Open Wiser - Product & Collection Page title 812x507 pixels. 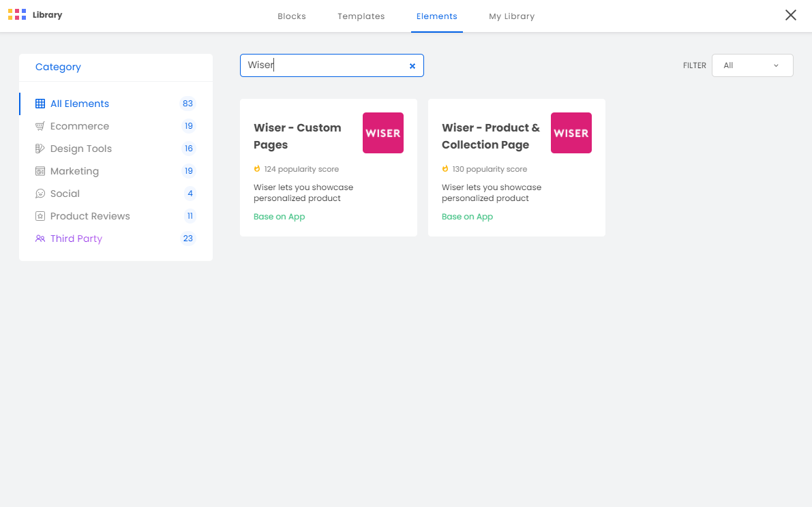[x=490, y=136]
